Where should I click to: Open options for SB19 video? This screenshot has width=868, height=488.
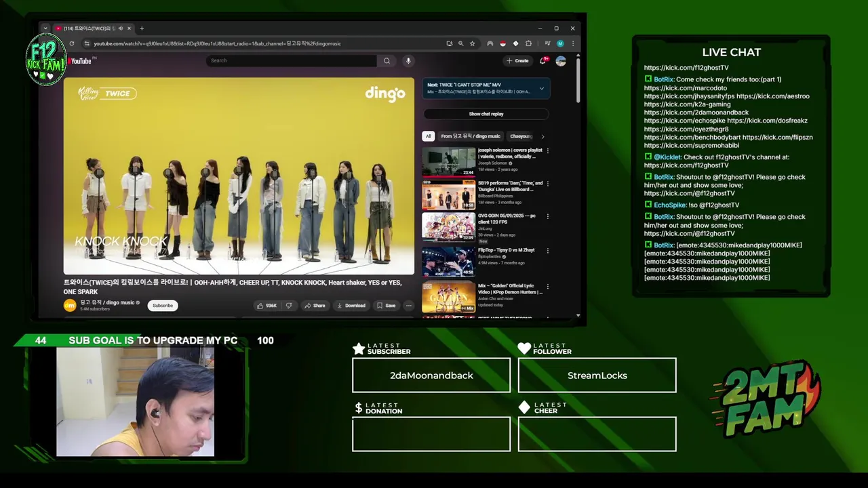tap(548, 184)
